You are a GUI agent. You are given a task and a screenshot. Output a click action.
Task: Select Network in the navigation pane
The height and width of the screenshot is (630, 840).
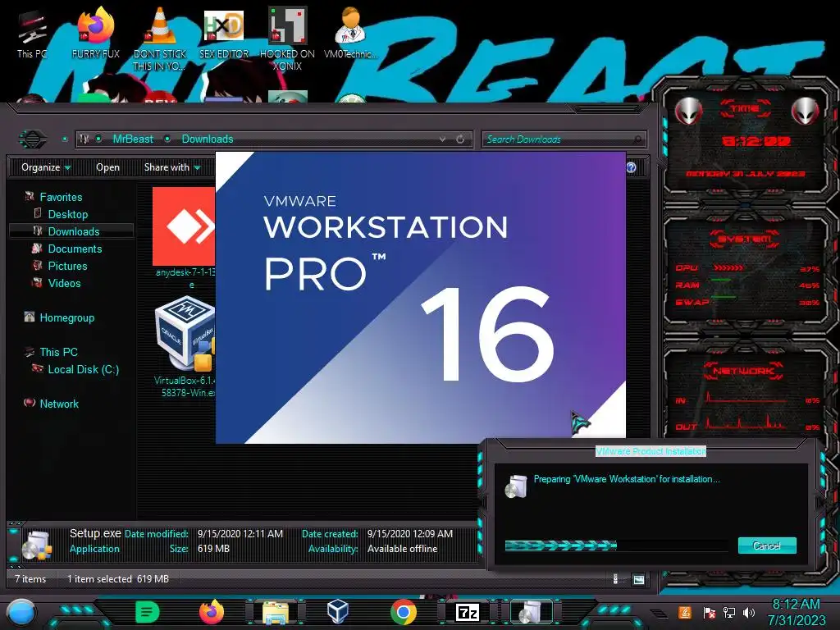point(59,404)
